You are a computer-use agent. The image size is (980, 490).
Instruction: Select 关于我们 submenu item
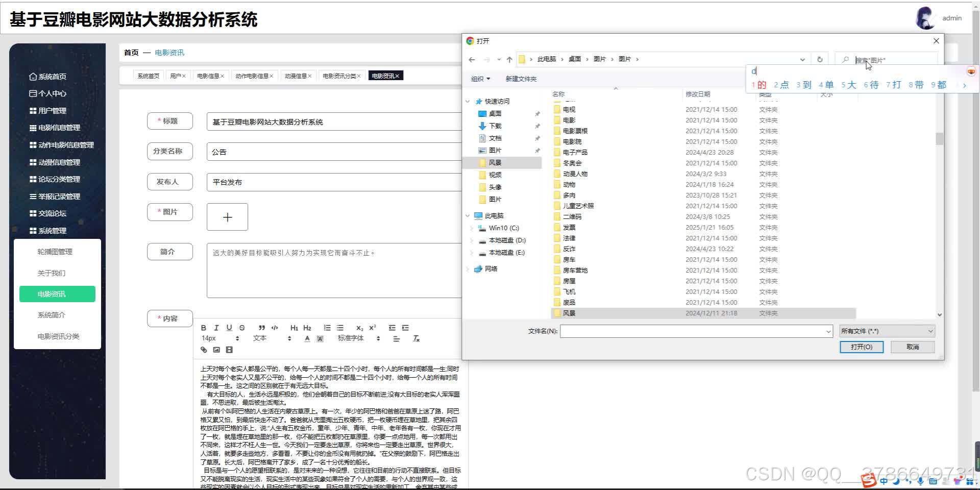click(x=51, y=273)
